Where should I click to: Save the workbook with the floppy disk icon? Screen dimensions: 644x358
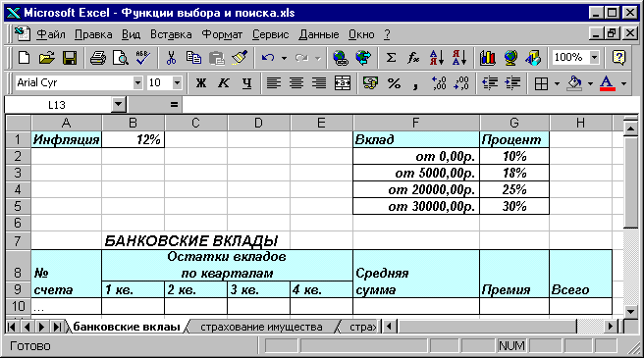[70, 58]
